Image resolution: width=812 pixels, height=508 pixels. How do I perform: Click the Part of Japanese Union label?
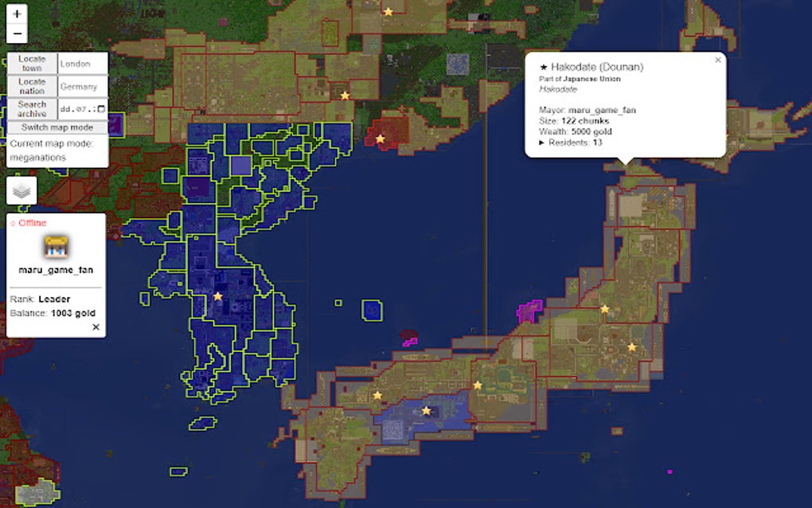coord(580,80)
